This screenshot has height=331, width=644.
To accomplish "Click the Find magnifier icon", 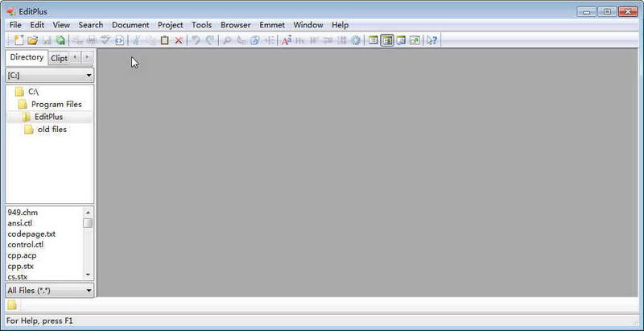I will click(x=227, y=40).
